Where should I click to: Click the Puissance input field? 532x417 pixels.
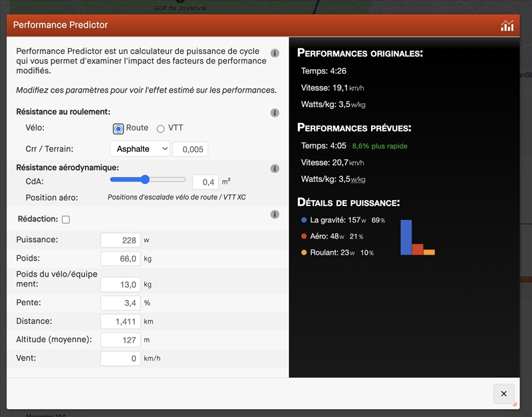click(x=120, y=240)
